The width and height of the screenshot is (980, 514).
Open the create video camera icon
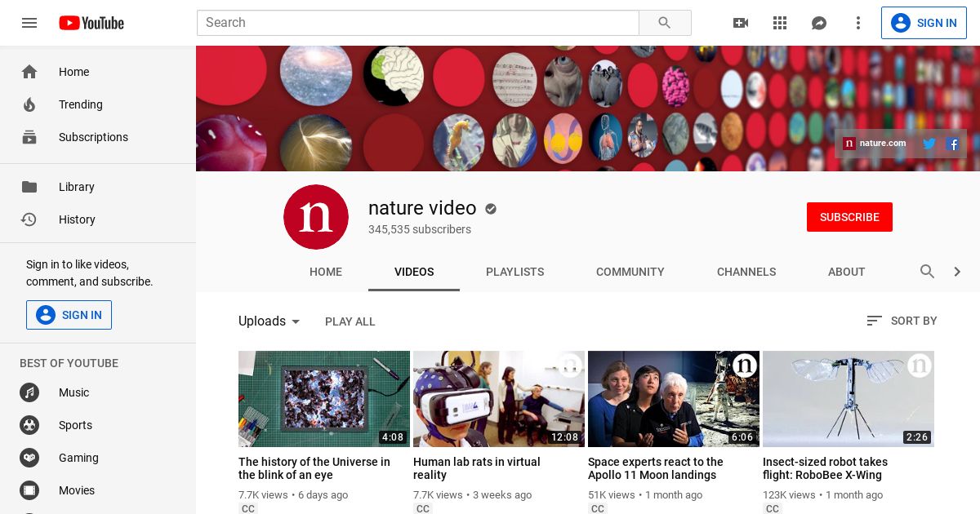click(741, 23)
